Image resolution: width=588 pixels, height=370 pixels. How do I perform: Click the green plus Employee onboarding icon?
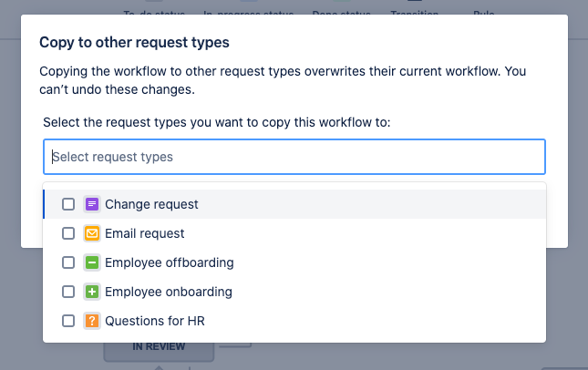click(x=92, y=292)
